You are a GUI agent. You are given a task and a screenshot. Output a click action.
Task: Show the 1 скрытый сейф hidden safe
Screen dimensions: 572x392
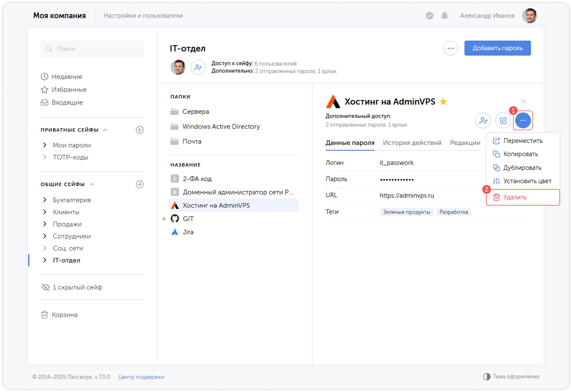tap(72, 287)
